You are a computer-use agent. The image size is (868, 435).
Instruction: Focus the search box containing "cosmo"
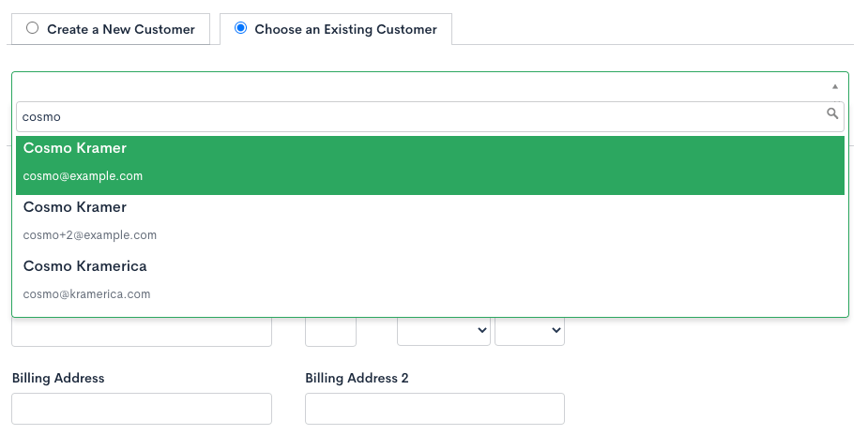point(413,116)
